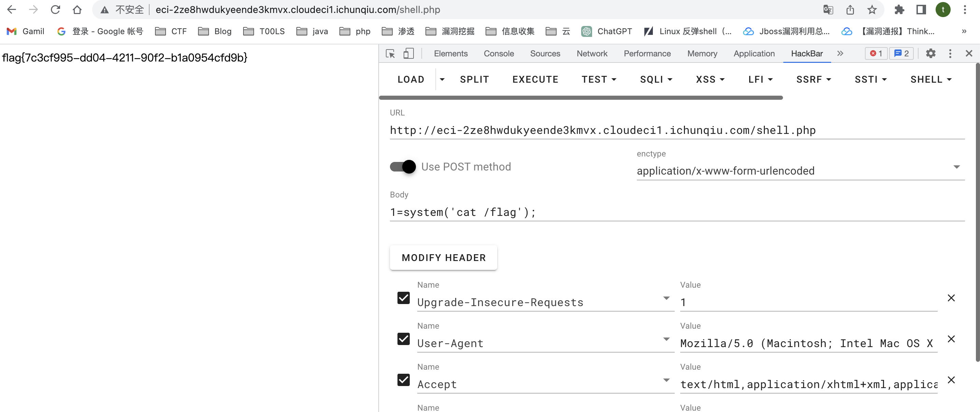Screen dimensions: 980x412
Task: Show more DevTools tabs chevron
Action: pos(840,54)
